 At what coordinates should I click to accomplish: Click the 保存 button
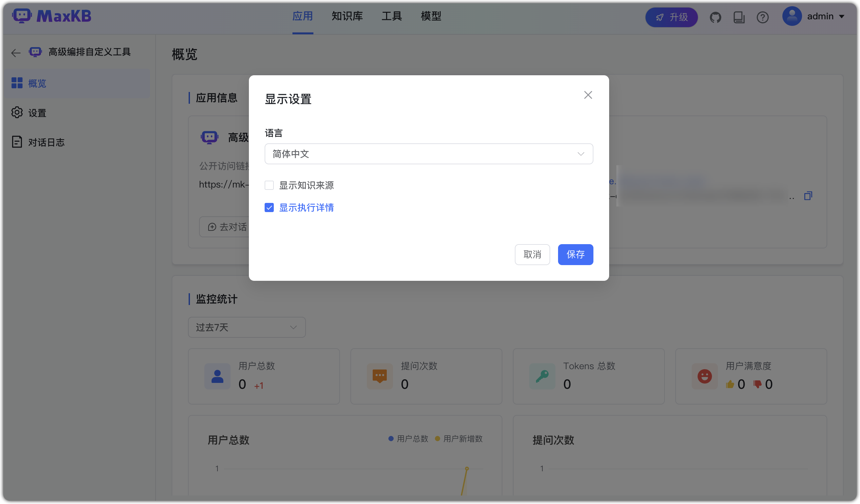575,254
